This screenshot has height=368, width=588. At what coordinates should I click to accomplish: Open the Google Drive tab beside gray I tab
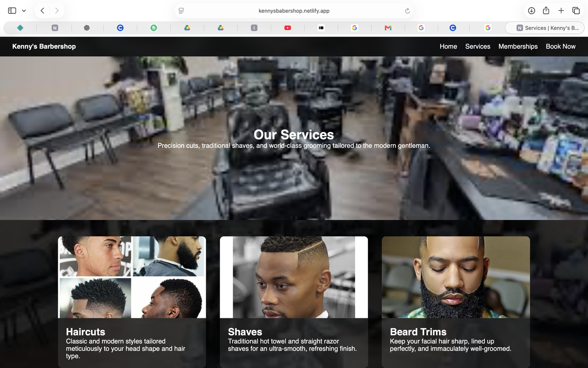pos(220,28)
